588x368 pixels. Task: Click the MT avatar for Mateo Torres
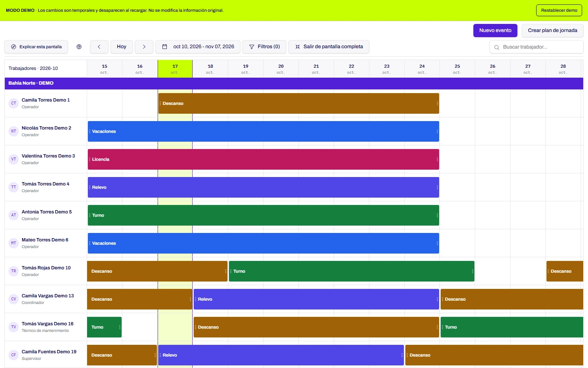click(x=14, y=243)
